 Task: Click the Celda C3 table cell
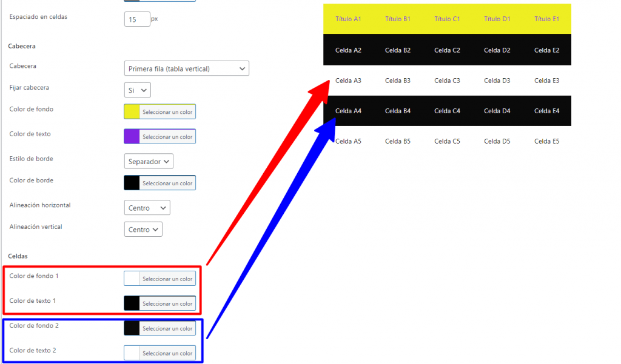[x=447, y=81]
